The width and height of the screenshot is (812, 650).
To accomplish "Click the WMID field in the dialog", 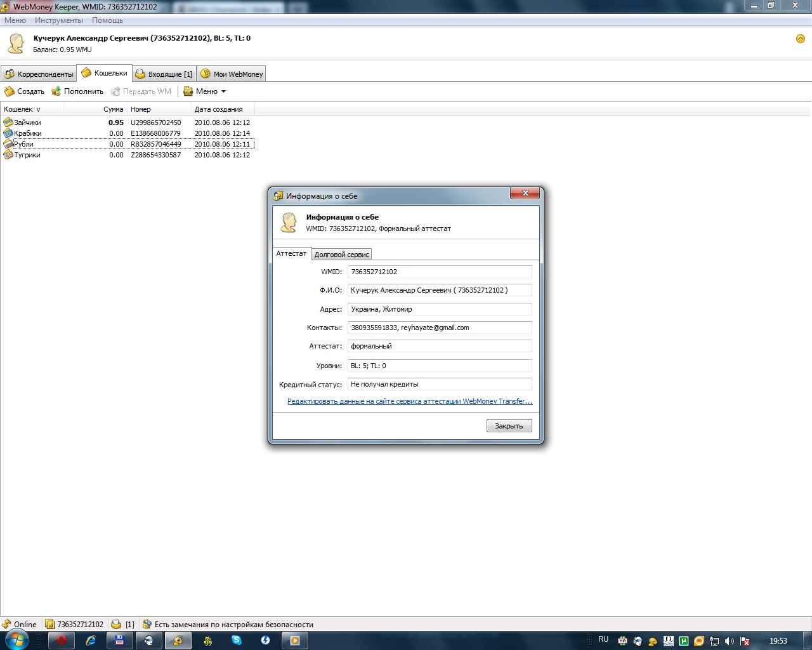I will coord(440,272).
